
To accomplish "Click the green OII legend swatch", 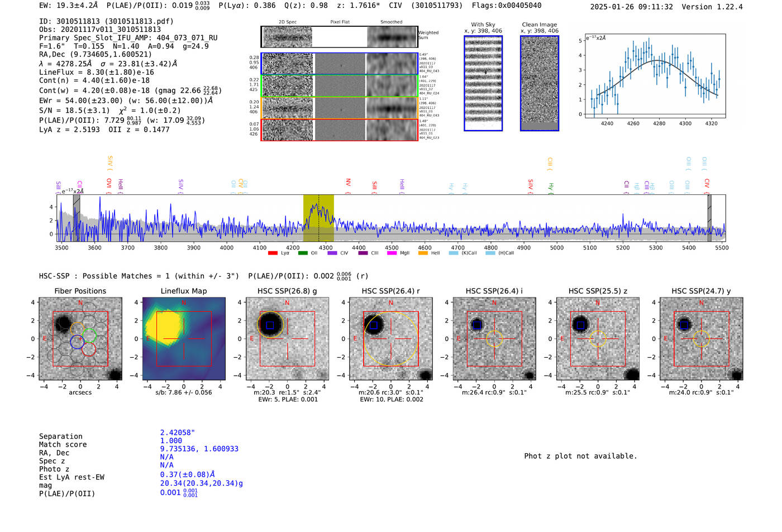I will coord(303,253).
